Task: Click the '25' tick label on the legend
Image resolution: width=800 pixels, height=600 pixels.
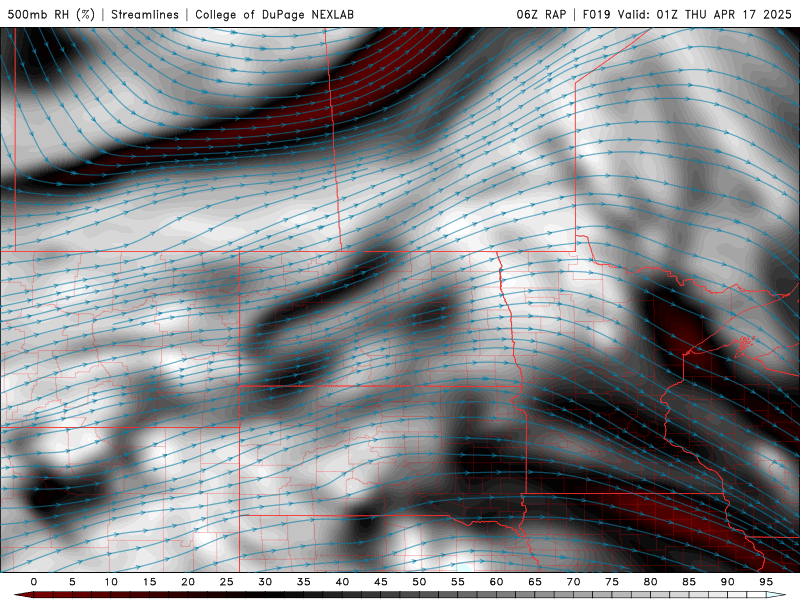Action: [227, 582]
